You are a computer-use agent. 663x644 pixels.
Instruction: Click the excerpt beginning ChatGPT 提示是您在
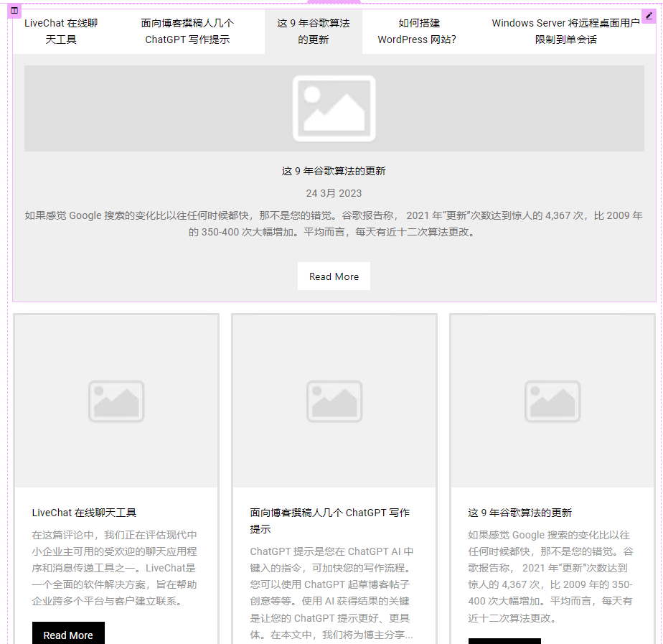coord(331,593)
